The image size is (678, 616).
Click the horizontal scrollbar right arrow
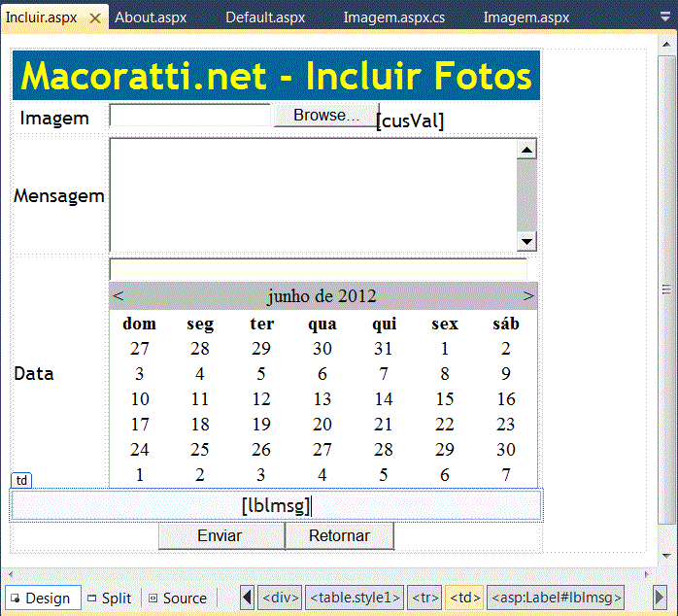(x=647, y=574)
